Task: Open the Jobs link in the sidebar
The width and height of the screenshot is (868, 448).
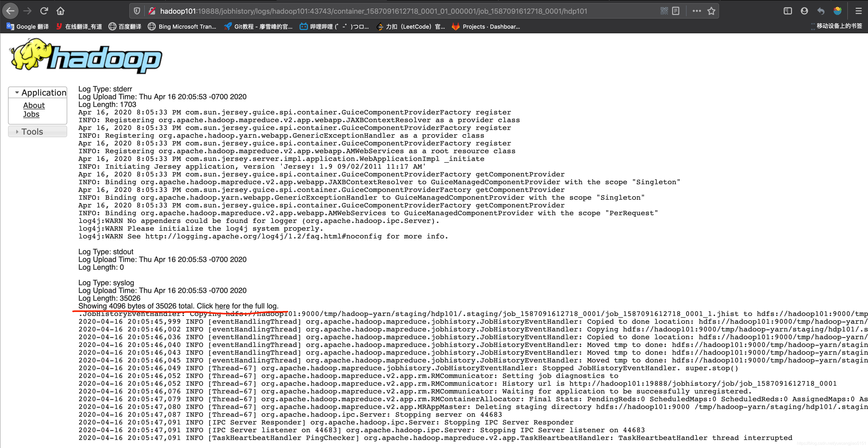Action: (x=31, y=114)
